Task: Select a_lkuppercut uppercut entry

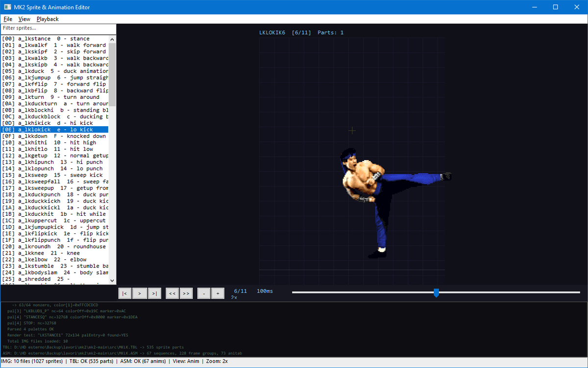Action: 55,221
